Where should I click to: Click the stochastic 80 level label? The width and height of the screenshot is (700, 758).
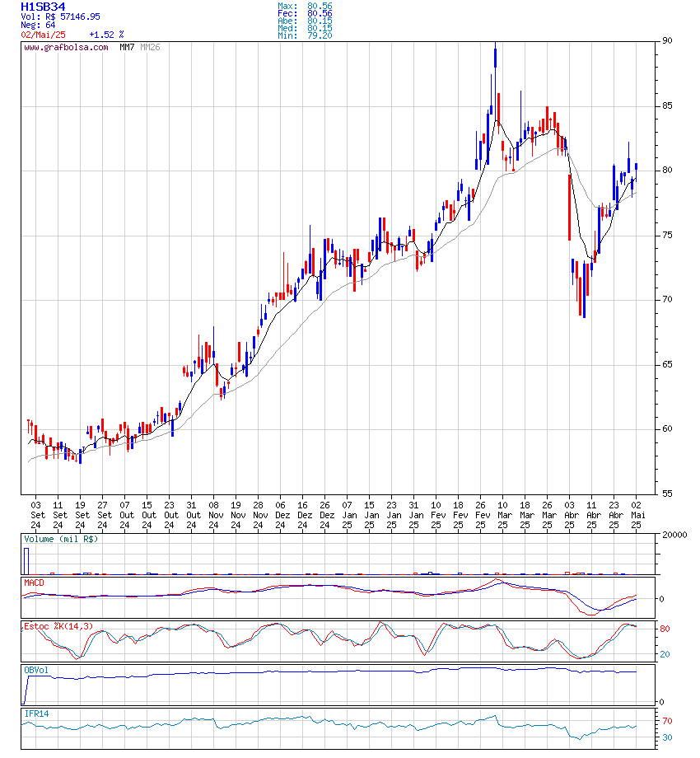point(665,629)
